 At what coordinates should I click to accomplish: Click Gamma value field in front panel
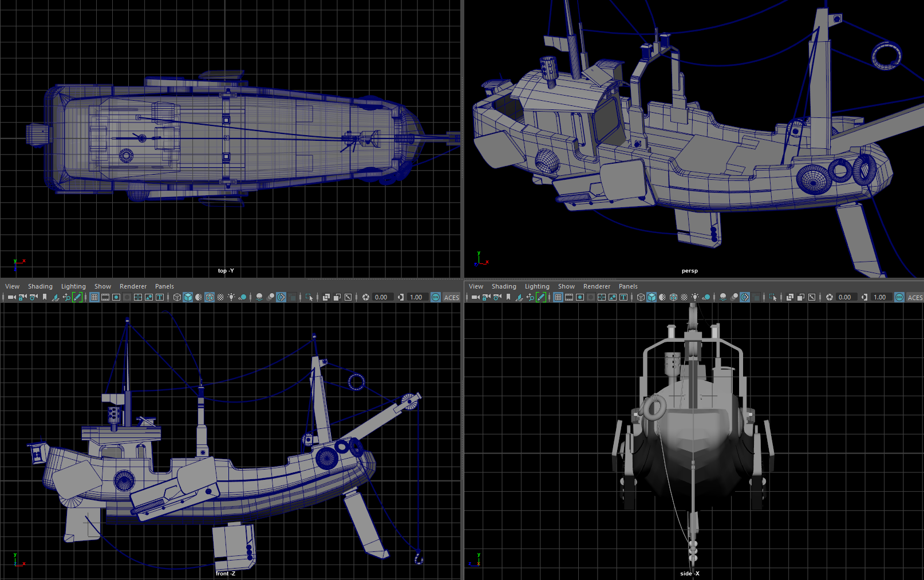coord(417,297)
